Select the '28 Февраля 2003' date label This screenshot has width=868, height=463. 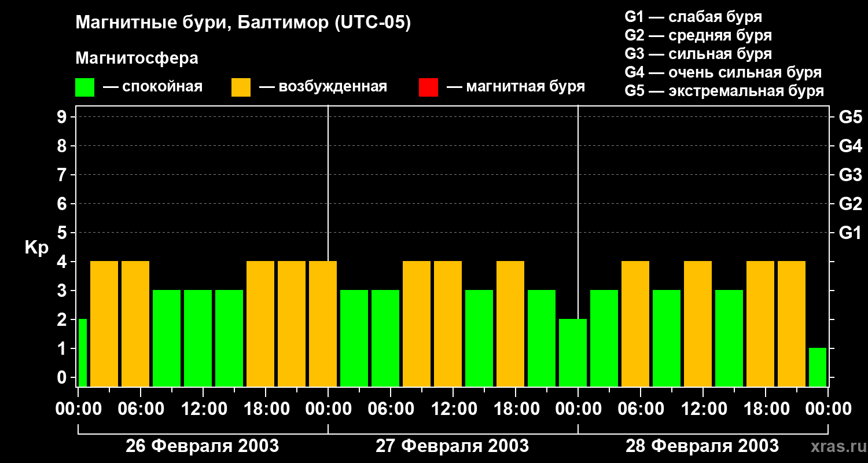[702, 446]
